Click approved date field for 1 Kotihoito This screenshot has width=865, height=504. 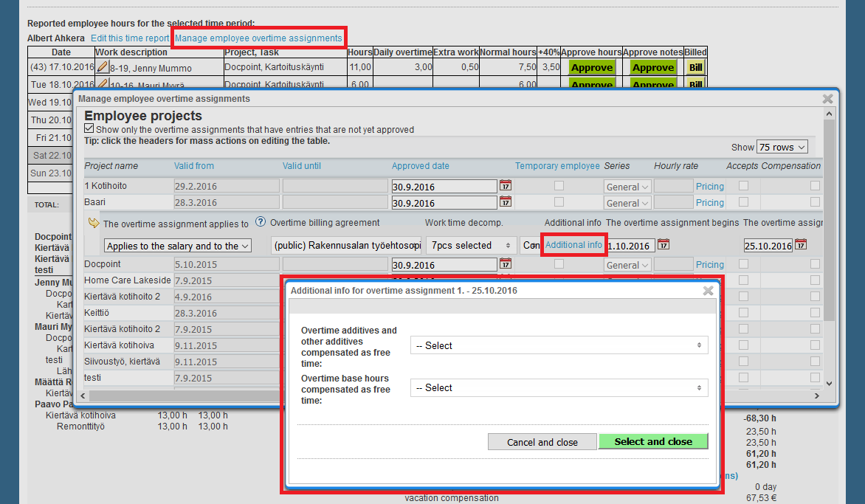[444, 187]
